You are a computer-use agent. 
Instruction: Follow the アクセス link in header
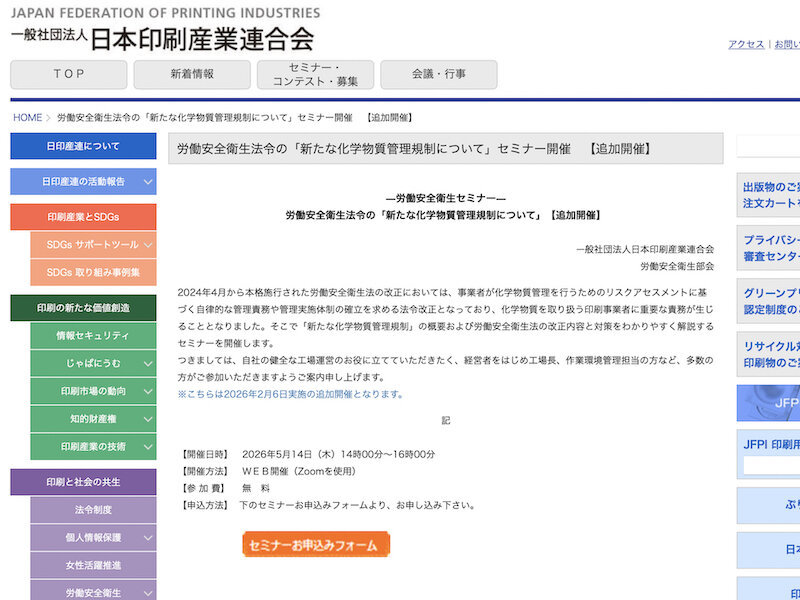pos(746,45)
